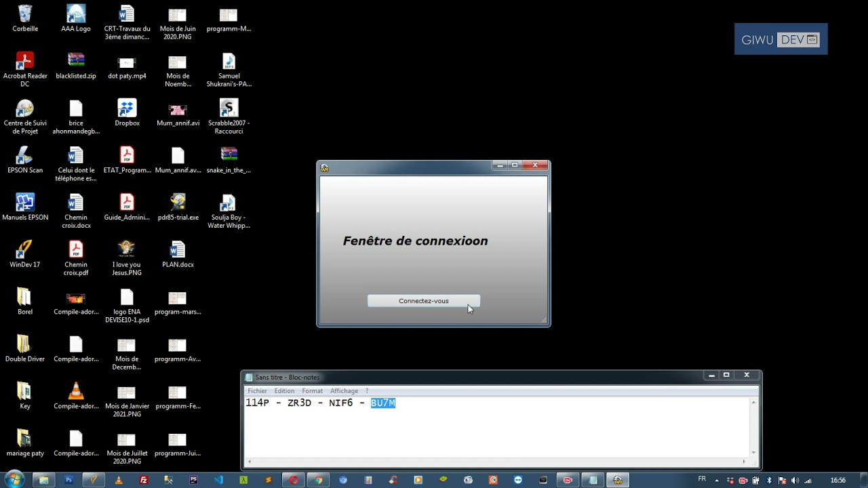Image resolution: width=868 pixels, height=488 pixels.
Task: Open PhpStorm from the taskbar
Action: (193, 480)
